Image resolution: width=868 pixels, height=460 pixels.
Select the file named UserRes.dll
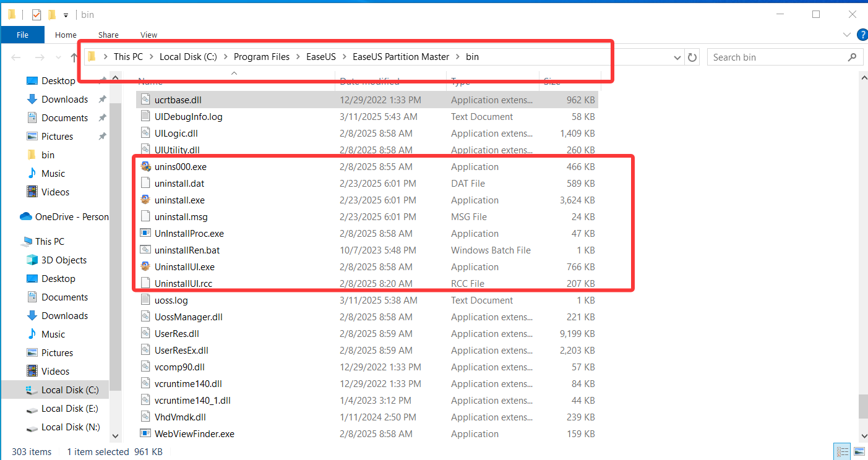(176, 334)
